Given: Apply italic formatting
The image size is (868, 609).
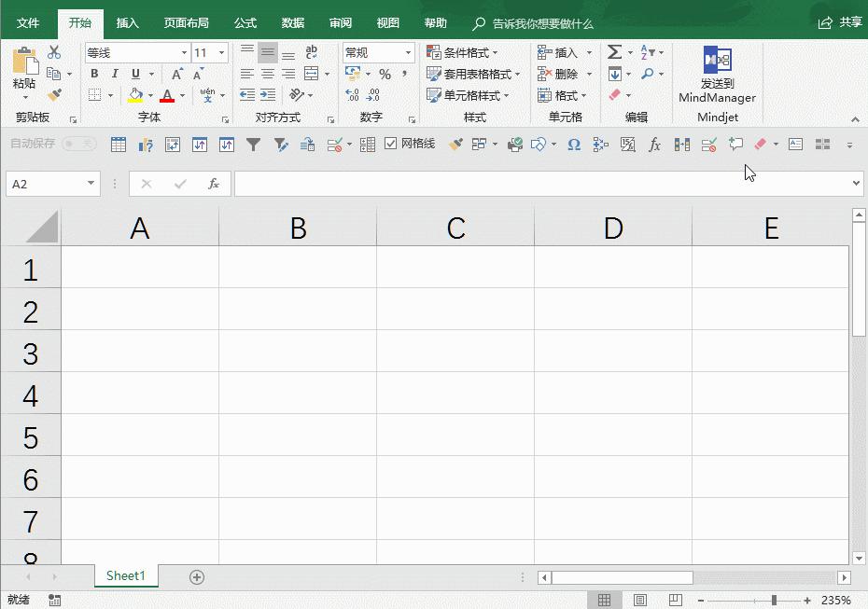Looking at the screenshot, I should 115,73.
